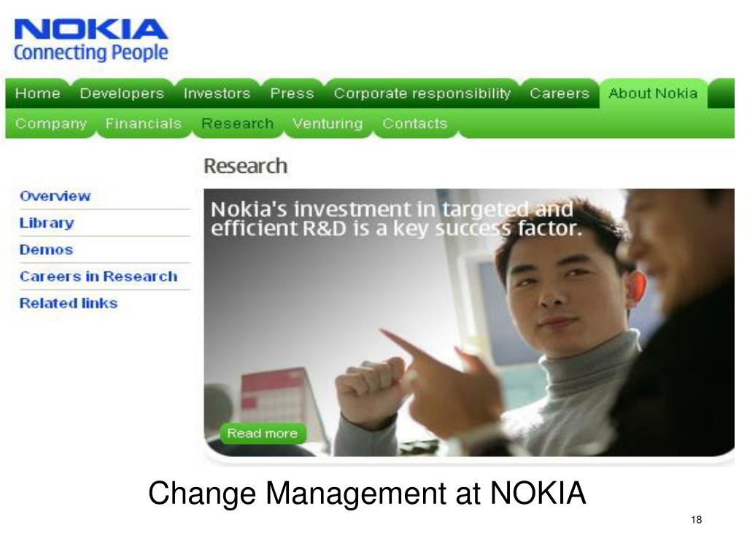
Task: Open the Corporate responsibility tab
Action: pos(422,93)
